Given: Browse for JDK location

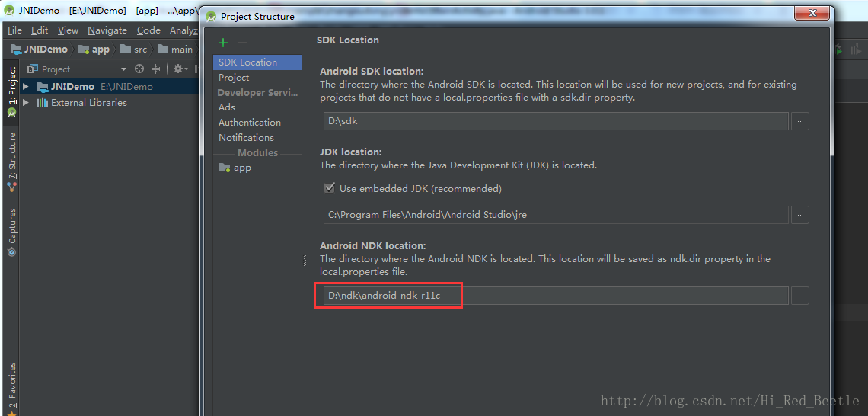Looking at the screenshot, I should click(799, 215).
